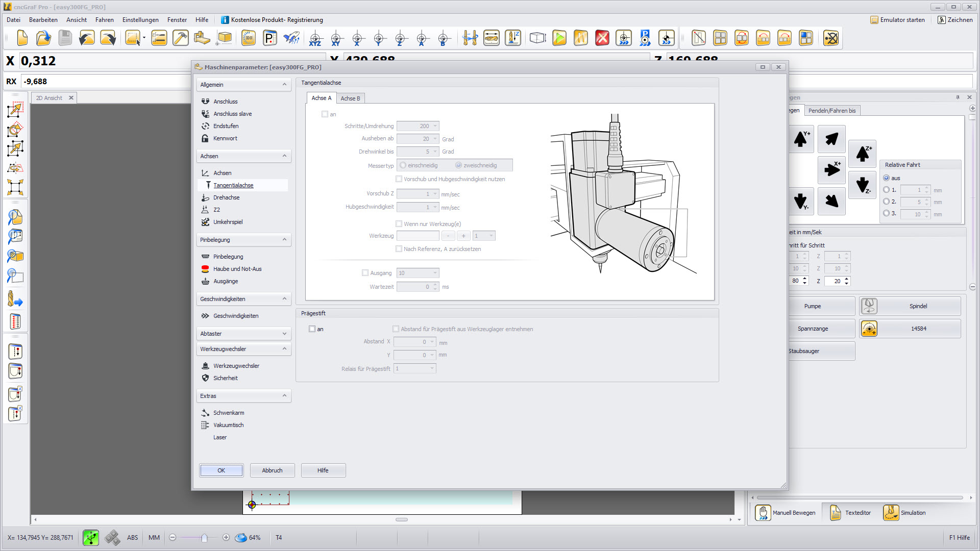Enable the Prägestift 'an' checkbox
This screenshot has width=980, height=551.
tap(312, 329)
